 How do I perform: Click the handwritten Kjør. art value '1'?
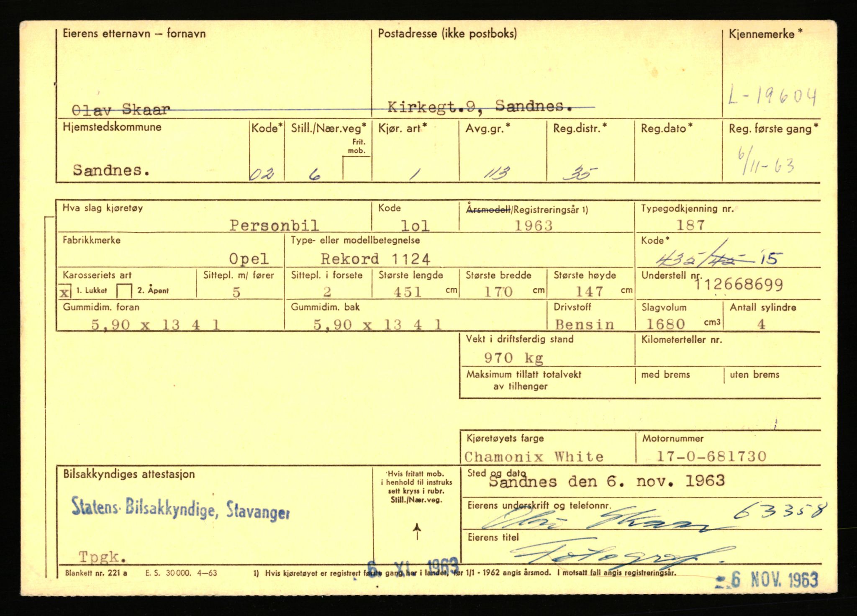click(415, 174)
